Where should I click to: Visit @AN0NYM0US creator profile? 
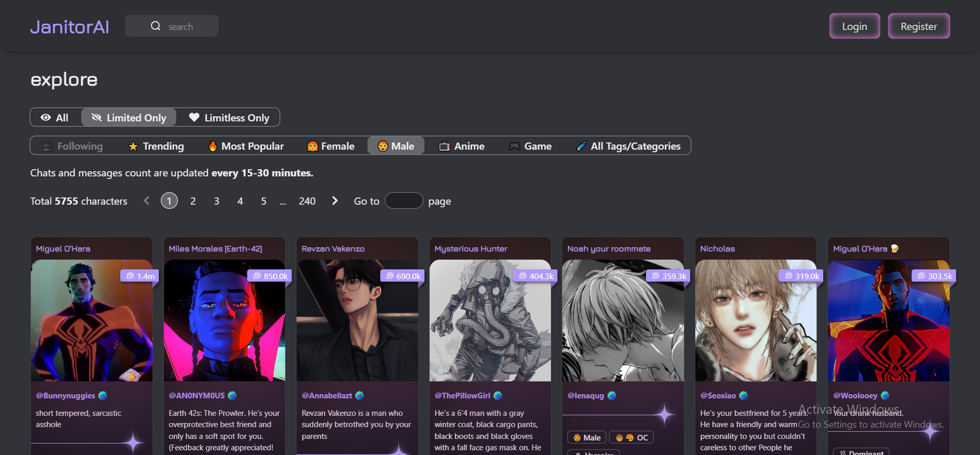[197, 396]
